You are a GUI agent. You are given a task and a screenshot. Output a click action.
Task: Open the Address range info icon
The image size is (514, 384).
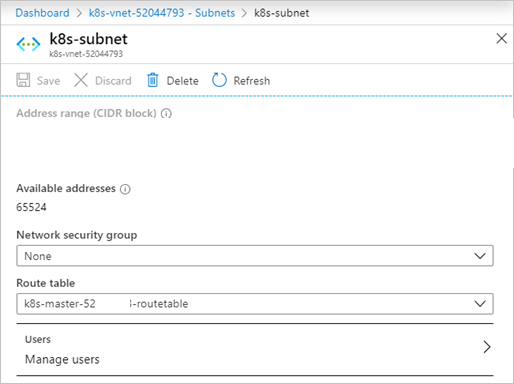click(166, 114)
